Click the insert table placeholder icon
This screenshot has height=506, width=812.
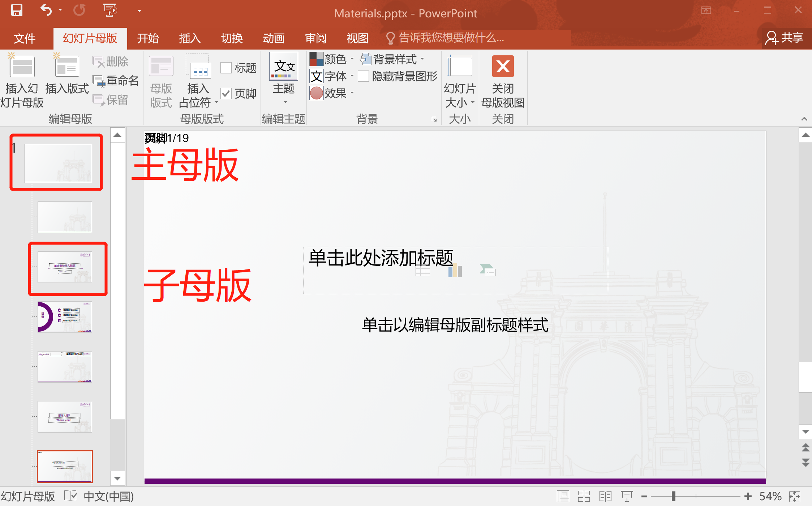coord(422,270)
